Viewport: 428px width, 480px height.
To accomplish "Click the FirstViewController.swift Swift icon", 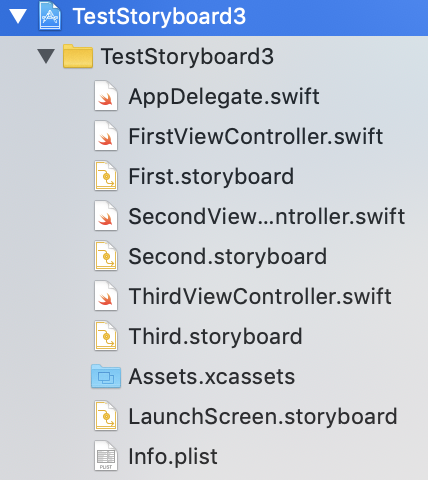I will click(x=106, y=136).
